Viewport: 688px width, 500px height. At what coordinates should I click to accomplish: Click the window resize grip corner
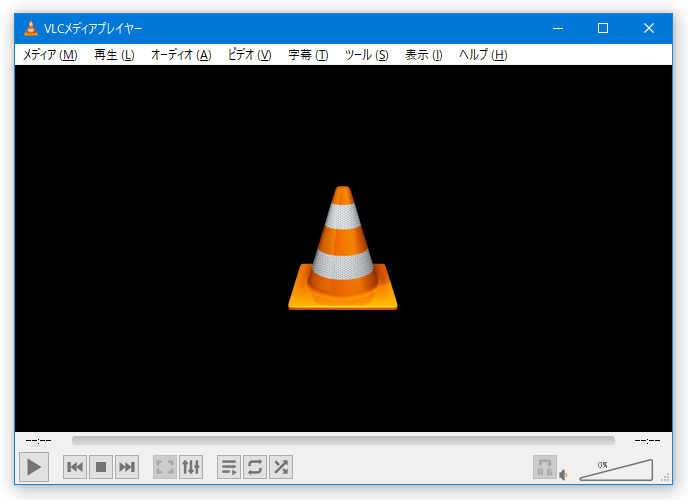[x=666, y=478]
